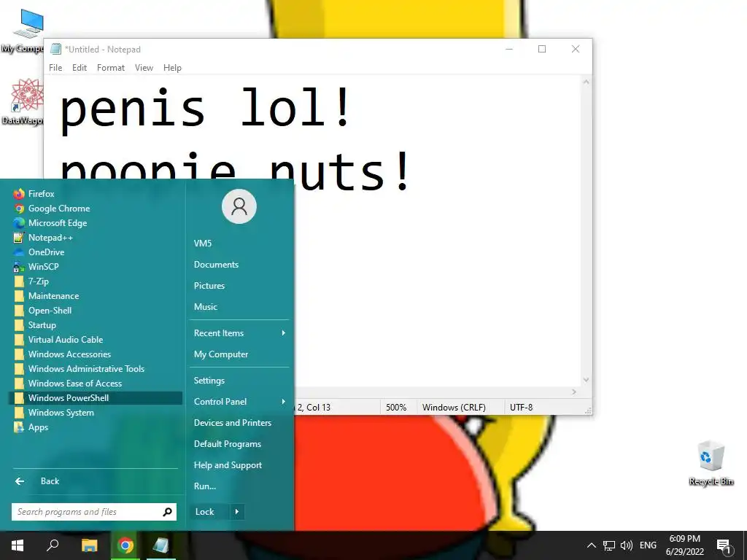Click the Windows (CRLF) status bar entry

coord(454,408)
